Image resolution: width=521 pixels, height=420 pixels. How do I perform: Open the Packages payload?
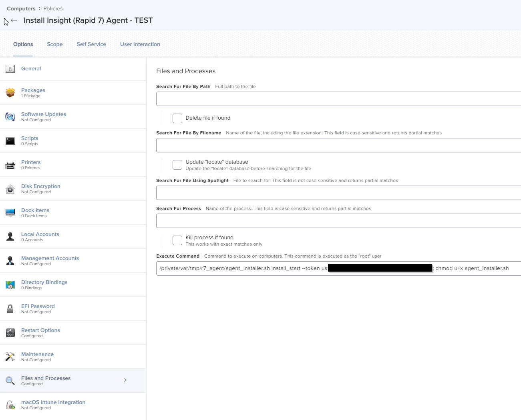[x=73, y=93]
